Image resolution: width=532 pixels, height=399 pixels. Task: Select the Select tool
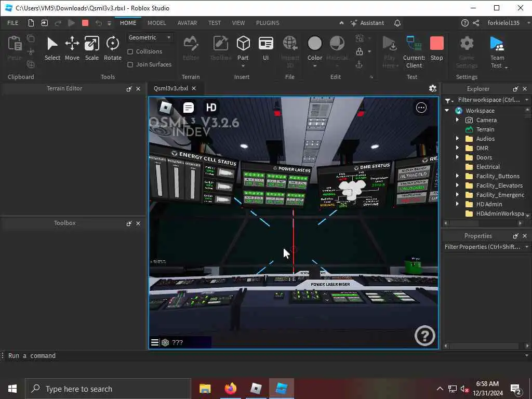coord(52,49)
